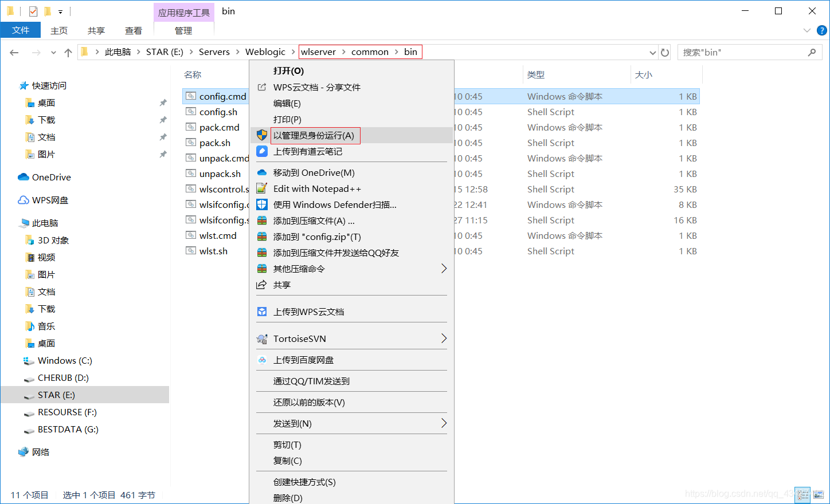
Task: Open 快速访问 in the navigation pane
Action: (x=49, y=86)
